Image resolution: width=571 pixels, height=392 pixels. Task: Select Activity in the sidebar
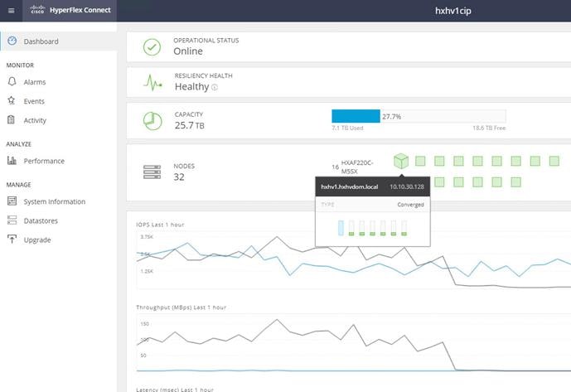coord(35,120)
